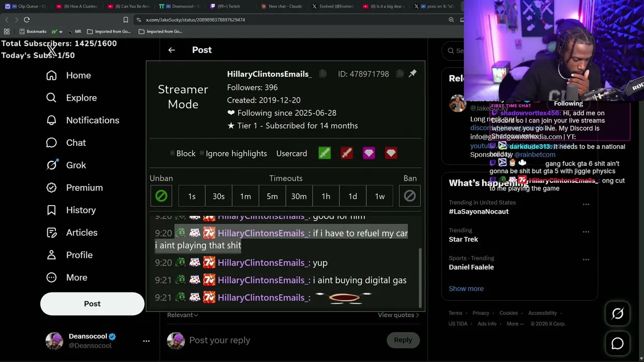The height and width of the screenshot is (362, 644).
Task: Open Articles in the X sidebar
Action: [72, 232]
